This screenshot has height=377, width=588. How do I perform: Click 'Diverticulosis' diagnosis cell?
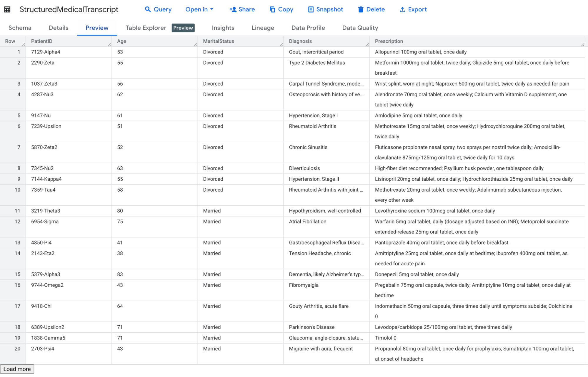327,168
